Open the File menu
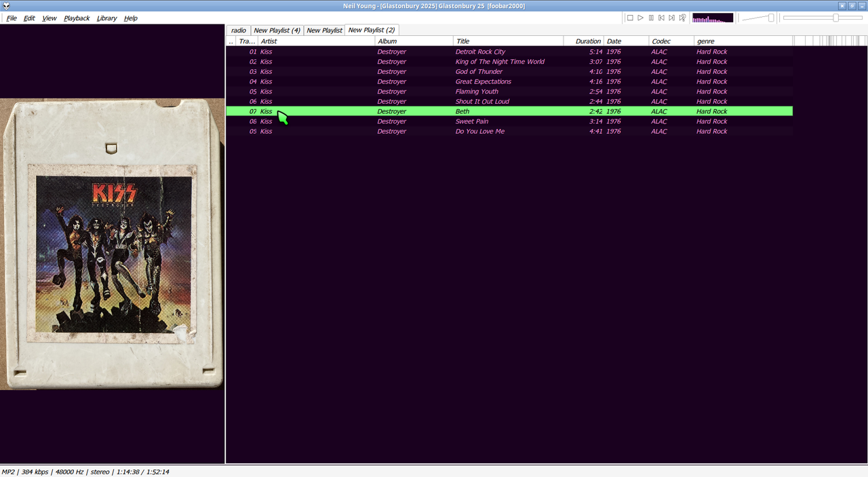 (12, 18)
